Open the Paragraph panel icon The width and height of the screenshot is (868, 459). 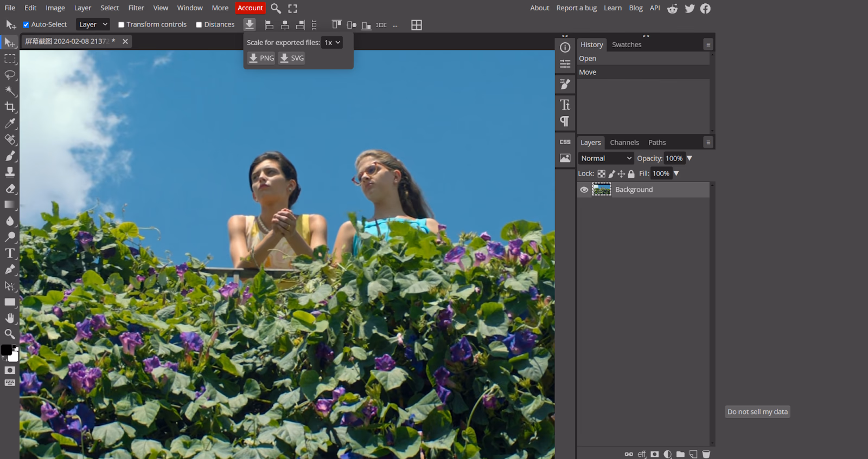(x=565, y=121)
